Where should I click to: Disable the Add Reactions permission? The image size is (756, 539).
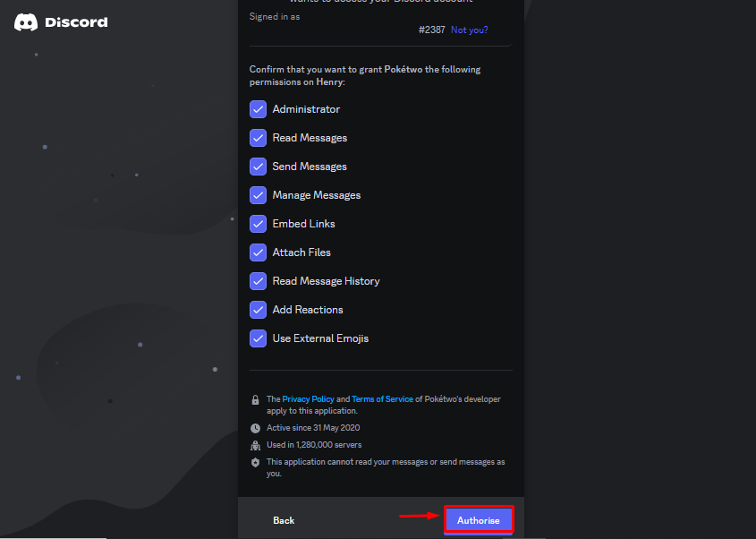(258, 310)
